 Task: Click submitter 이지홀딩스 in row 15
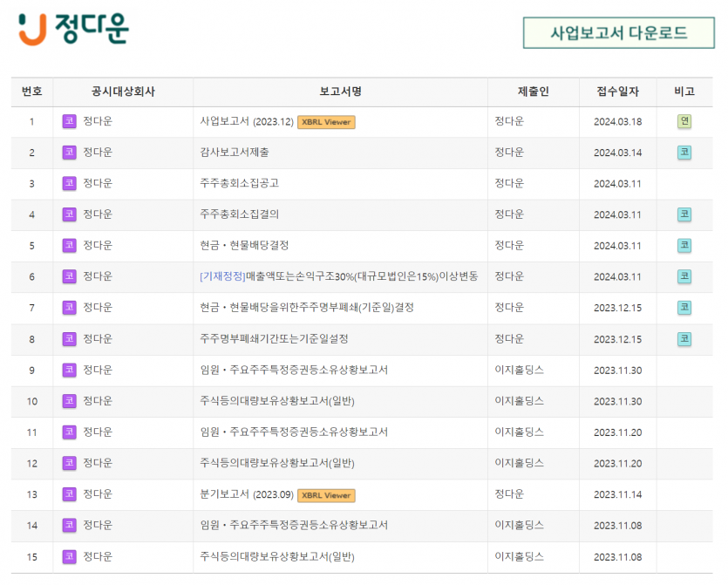519,557
